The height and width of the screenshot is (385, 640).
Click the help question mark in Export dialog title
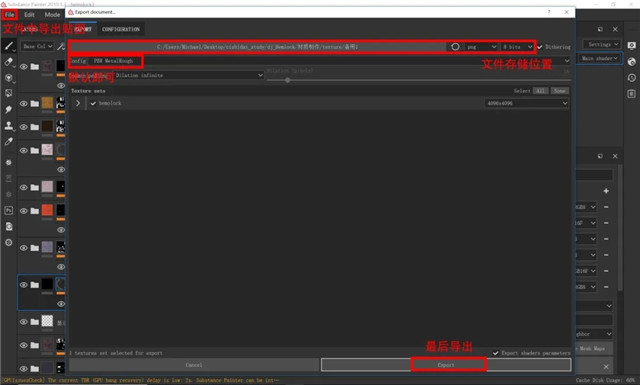549,12
